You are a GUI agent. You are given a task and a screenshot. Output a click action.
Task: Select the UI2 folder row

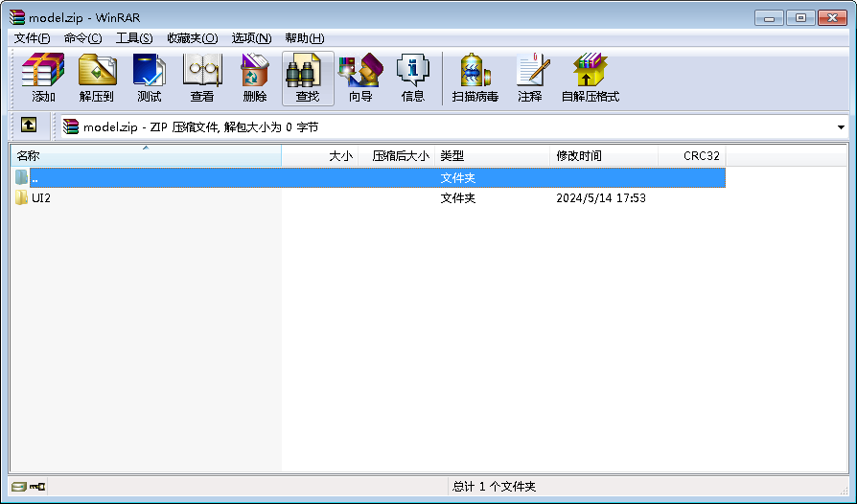tap(41, 198)
